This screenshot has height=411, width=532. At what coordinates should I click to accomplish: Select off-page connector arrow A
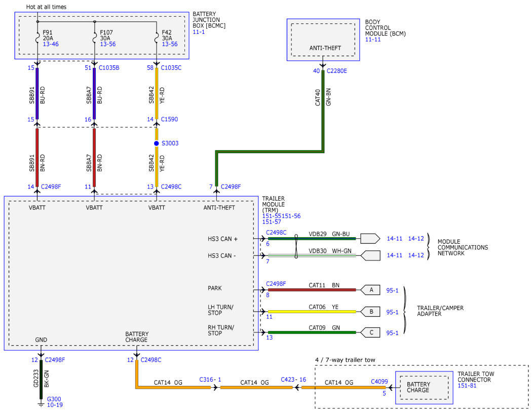click(x=370, y=290)
